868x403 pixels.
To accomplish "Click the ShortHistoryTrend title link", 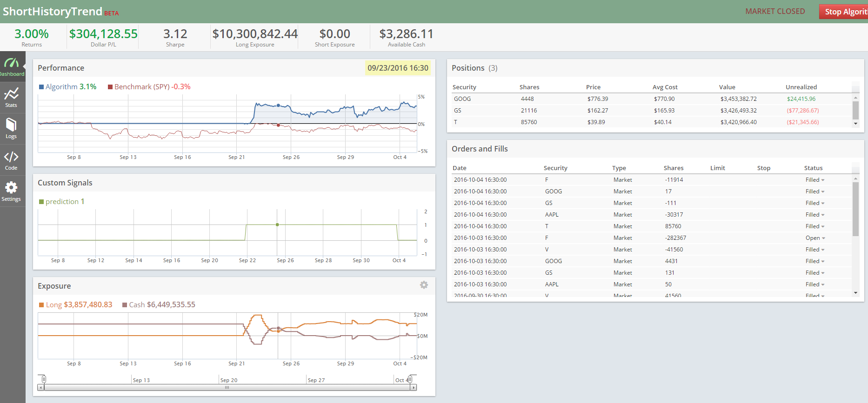I will (53, 12).
